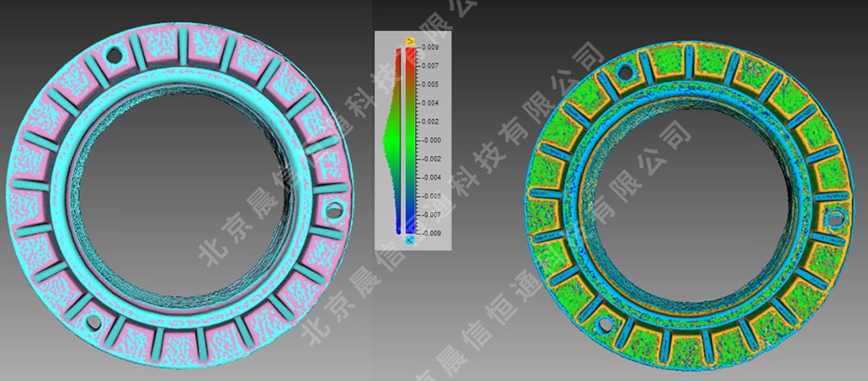This screenshot has width=868, height=381.
Task: Click the cyan lower-limit handle on the color scale
Action: point(410,240)
